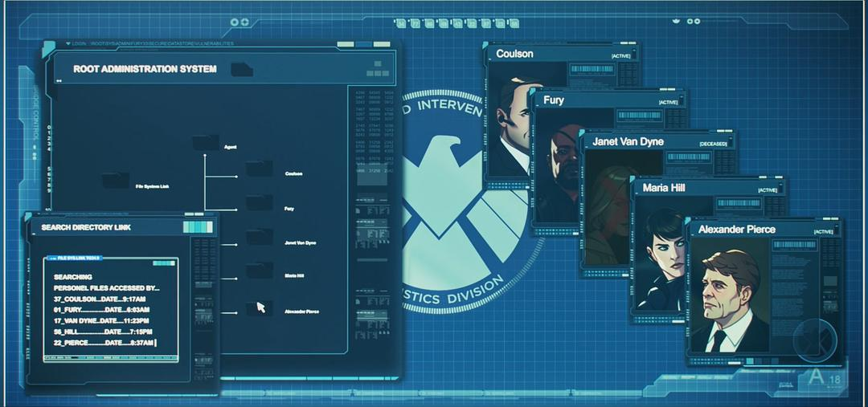Expand the File System Link node label
This screenshot has width=868, height=407.
(x=153, y=186)
